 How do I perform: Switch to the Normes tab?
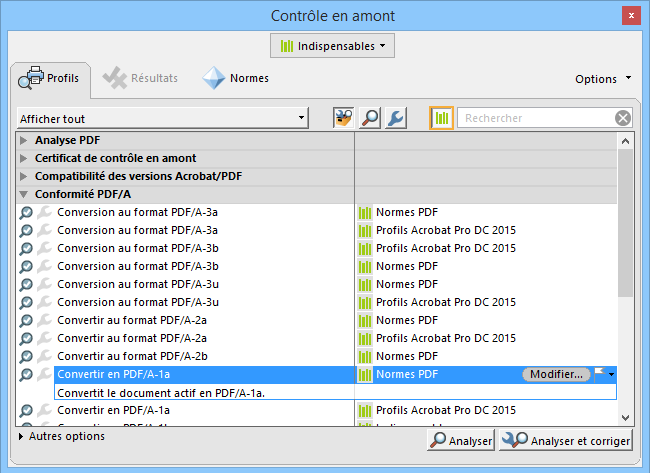click(236, 78)
